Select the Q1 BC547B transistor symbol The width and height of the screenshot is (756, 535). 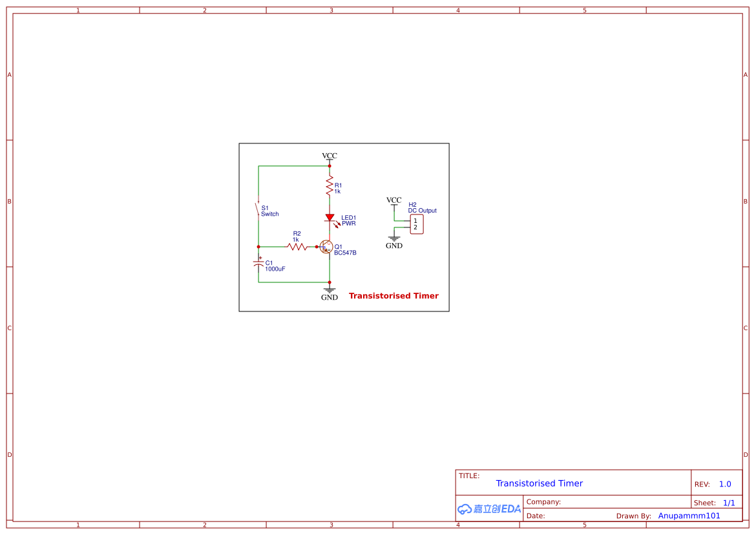(x=325, y=247)
